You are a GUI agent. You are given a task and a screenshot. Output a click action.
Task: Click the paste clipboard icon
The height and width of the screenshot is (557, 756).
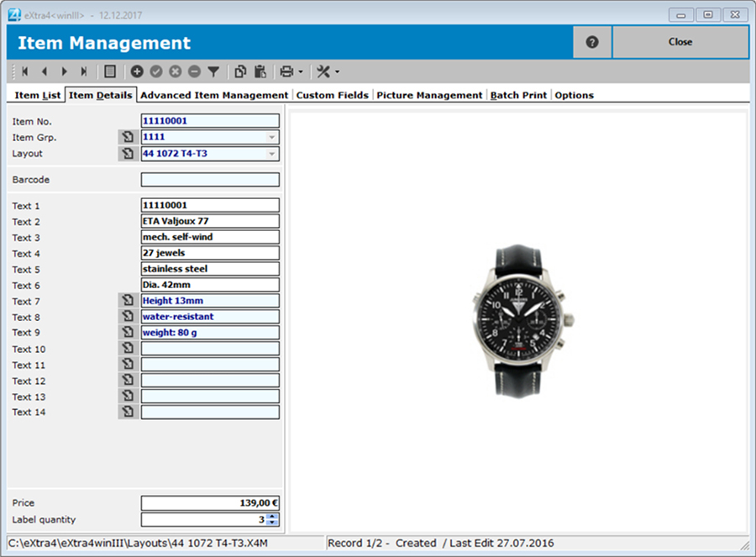click(x=260, y=71)
